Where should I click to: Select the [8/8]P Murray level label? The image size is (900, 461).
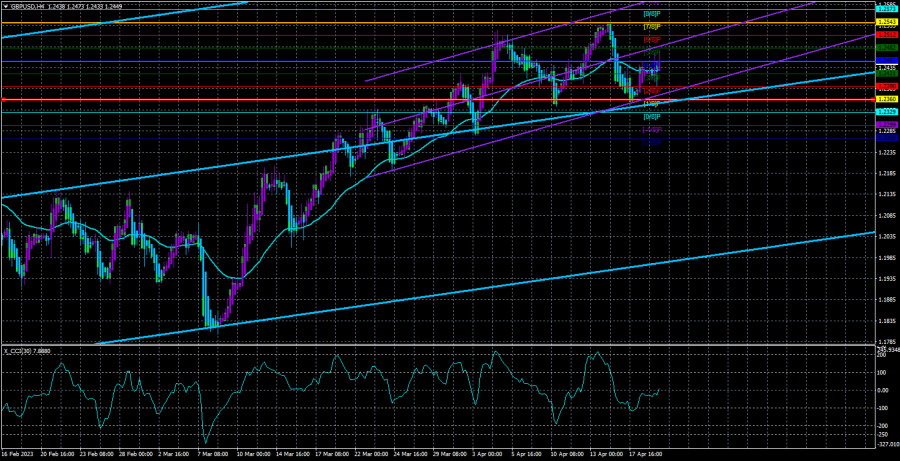[x=651, y=13]
